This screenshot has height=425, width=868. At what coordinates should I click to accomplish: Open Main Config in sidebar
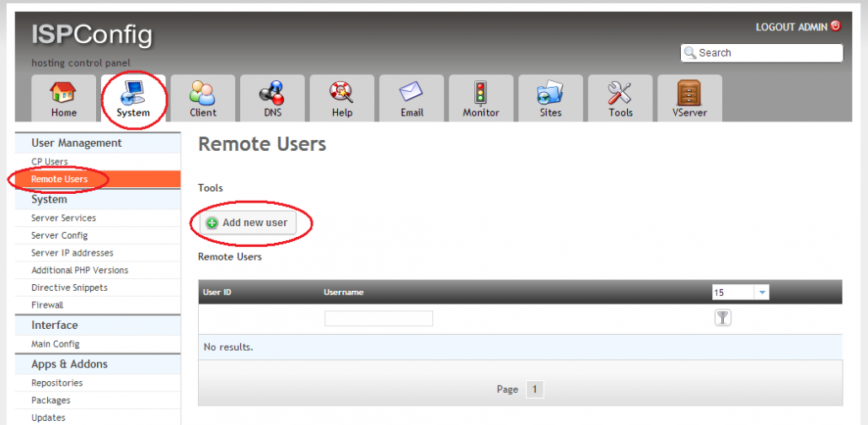coord(56,344)
